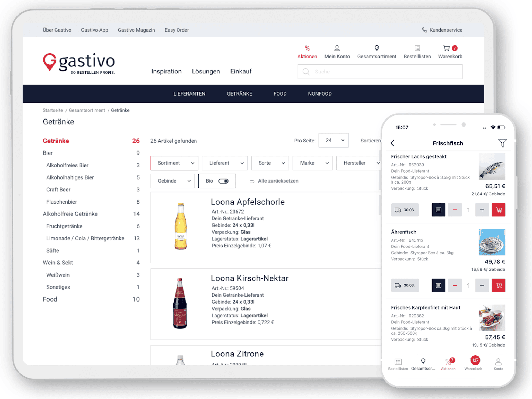
Task: Increase Ährenfisch quantity with plus
Action: pos(482,285)
